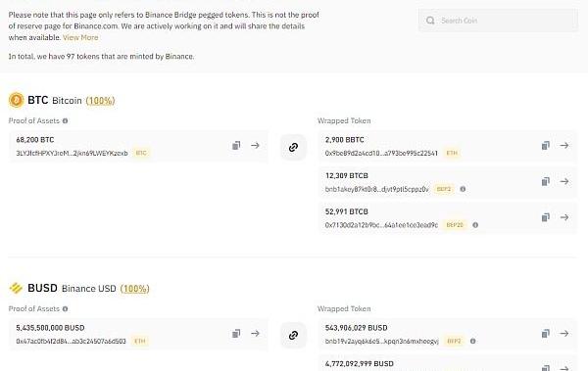The width and height of the screenshot is (588, 371).
Task: Copy the 5,435,500,000 BUSD proof address
Action: point(236,334)
